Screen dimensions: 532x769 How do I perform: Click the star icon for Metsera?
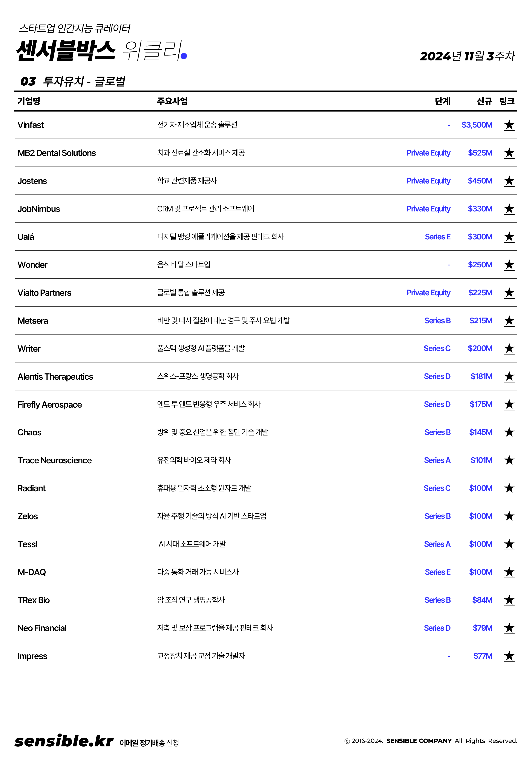pos(509,321)
